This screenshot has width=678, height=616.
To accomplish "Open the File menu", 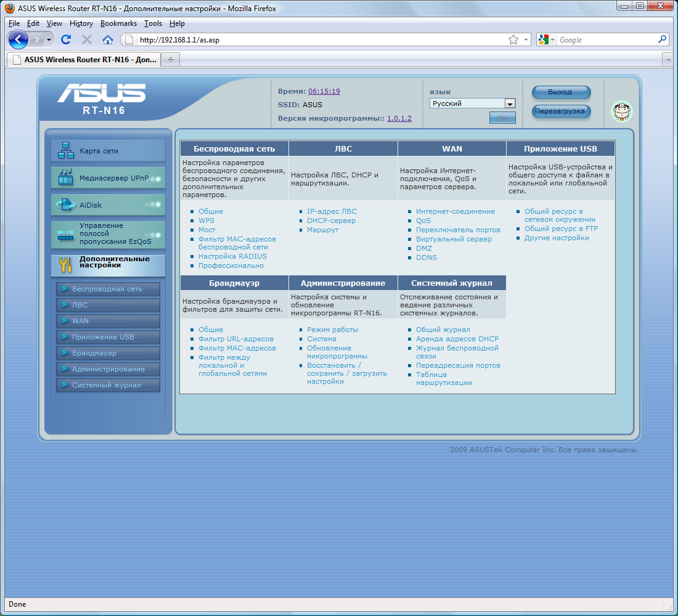I will tap(14, 23).
